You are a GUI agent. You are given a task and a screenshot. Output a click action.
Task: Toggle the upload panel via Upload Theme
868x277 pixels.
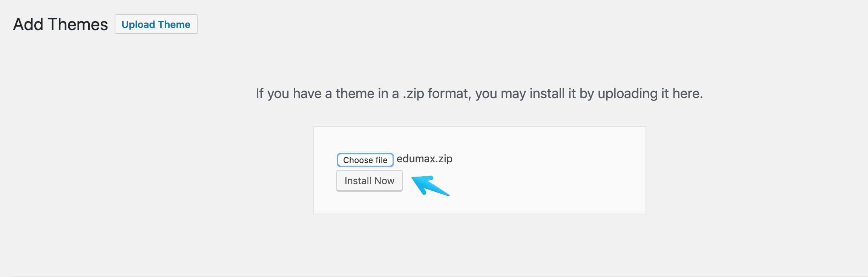tap(156, 24)
